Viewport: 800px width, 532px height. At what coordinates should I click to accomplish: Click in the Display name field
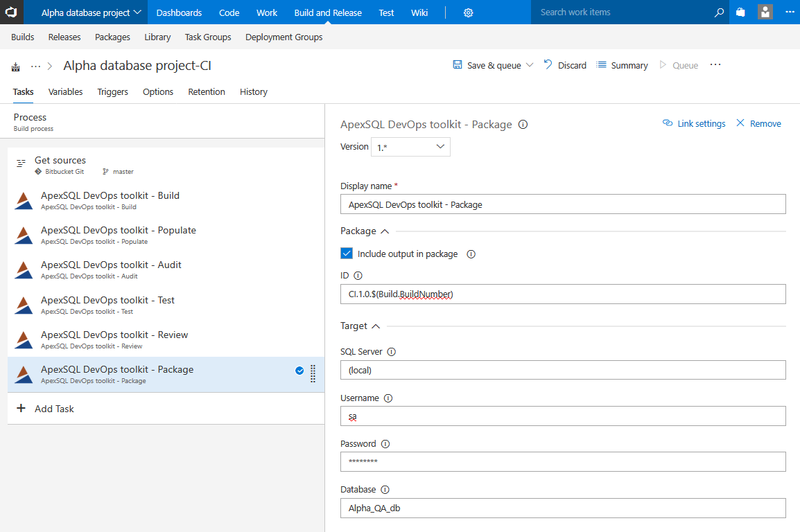tap(563, 204)
